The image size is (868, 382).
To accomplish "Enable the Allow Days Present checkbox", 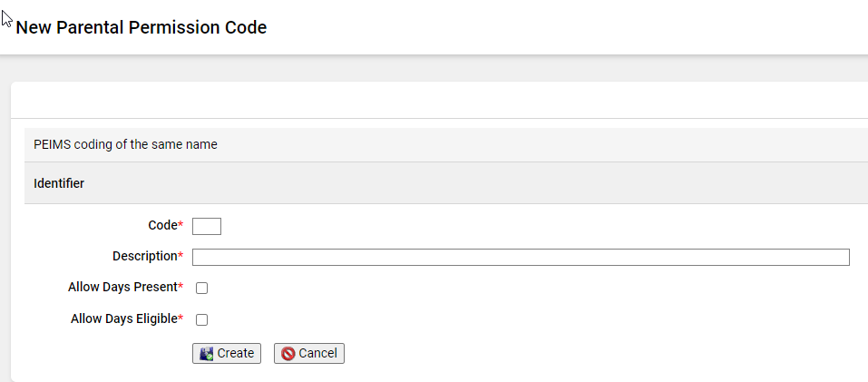I will pos(202,288).
